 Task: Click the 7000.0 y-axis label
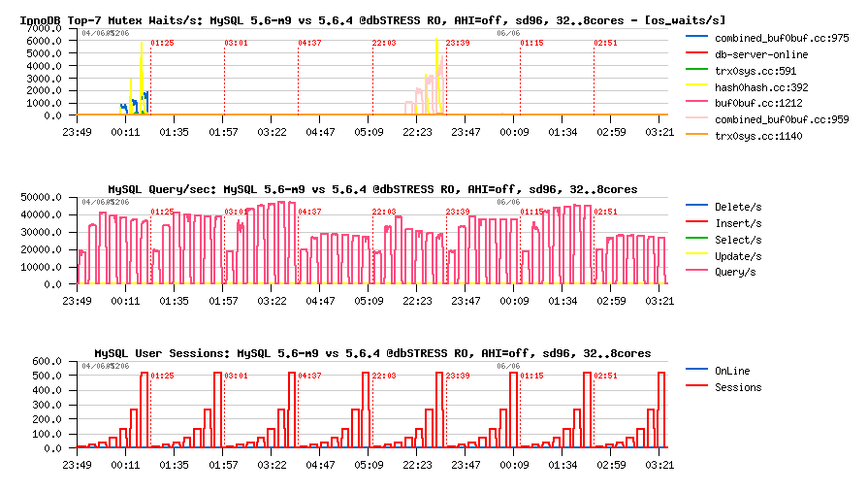click(44, 29)
